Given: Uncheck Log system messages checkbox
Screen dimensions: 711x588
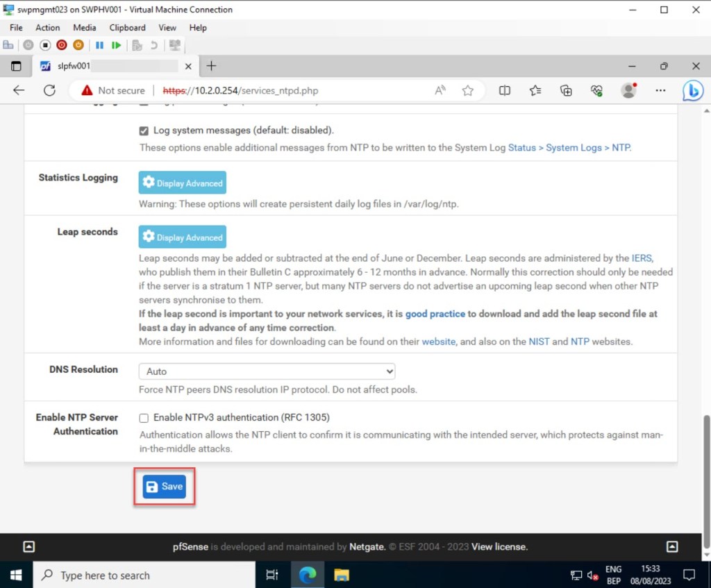Looking at the screenshot, I should click(x=144, y=131).
